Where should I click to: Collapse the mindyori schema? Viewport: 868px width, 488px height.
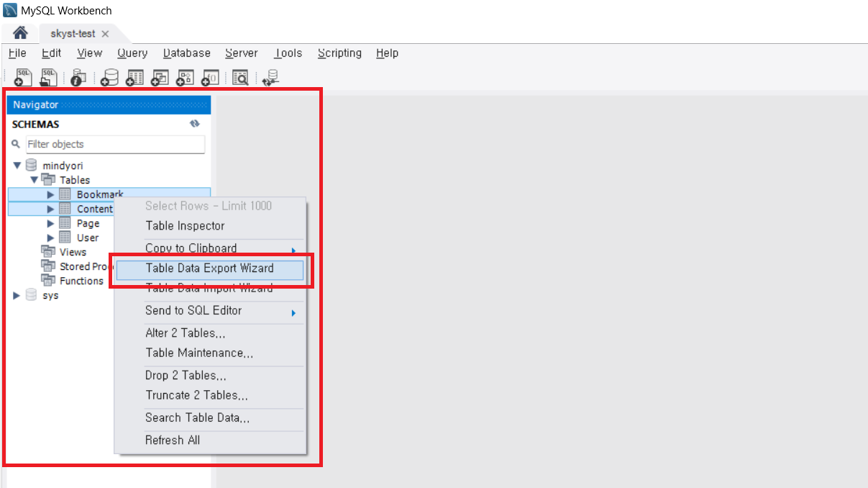coord(17,166)
